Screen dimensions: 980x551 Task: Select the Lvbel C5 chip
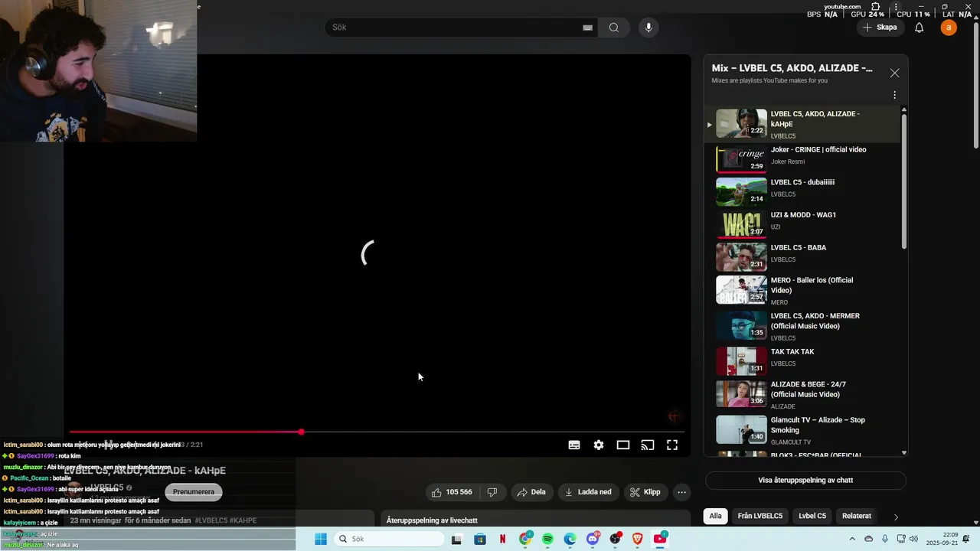[x=812, y=516]
